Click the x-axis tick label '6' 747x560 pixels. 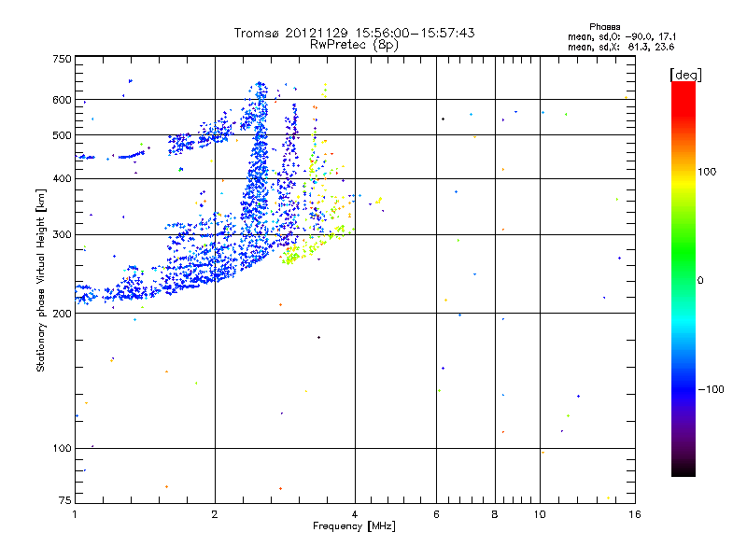click(436, 514)
